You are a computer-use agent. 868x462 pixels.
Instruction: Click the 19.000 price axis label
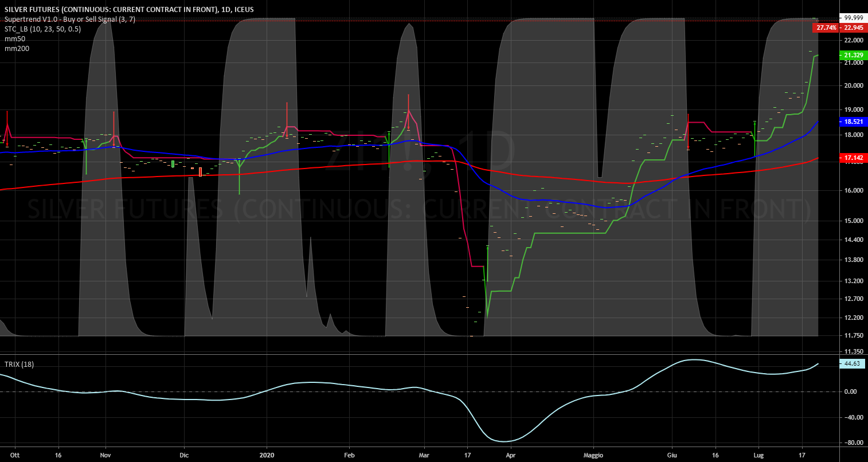(853, 109)
